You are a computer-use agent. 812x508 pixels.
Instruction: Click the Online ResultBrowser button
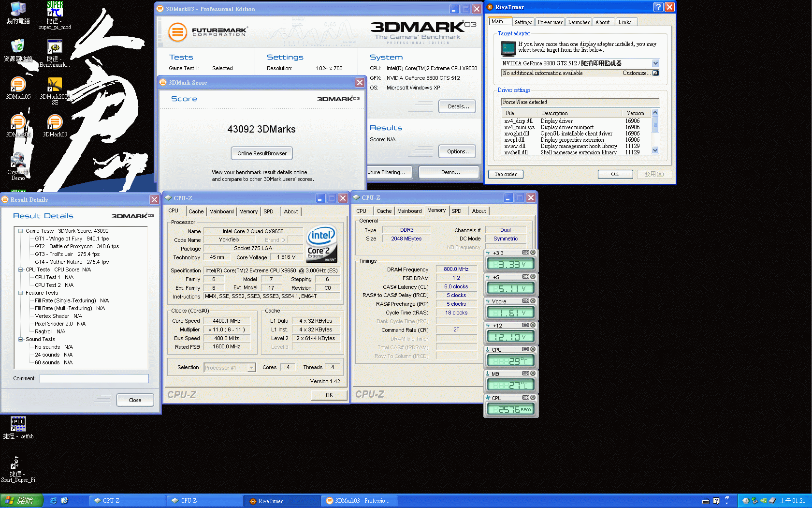[x=262, y=153]
